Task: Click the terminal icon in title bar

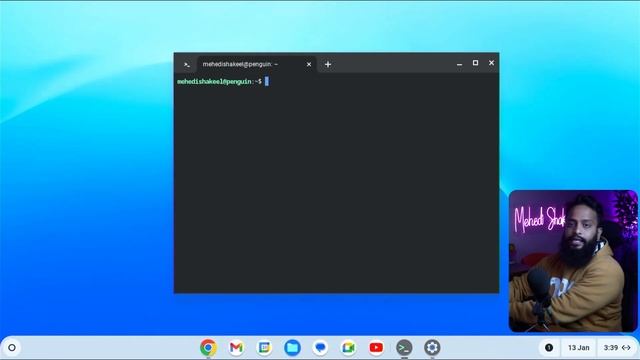Action: pyautogui.click(x=187, y=64)
